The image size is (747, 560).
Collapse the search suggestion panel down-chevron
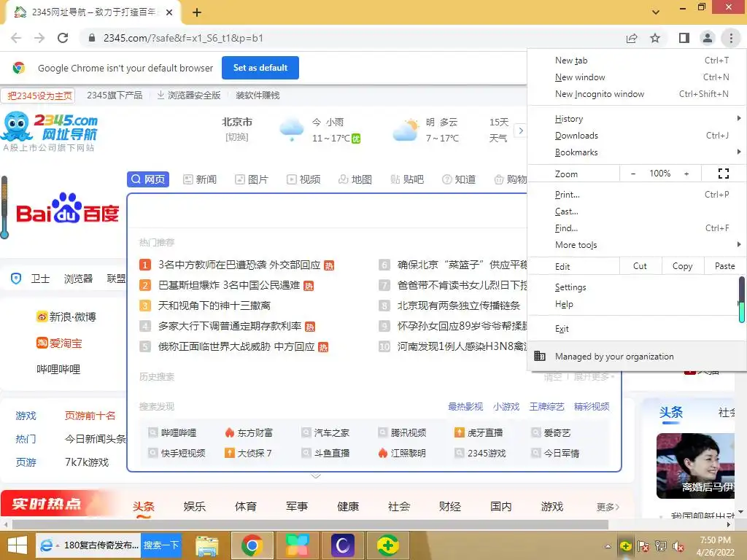[x=315, y=475]
